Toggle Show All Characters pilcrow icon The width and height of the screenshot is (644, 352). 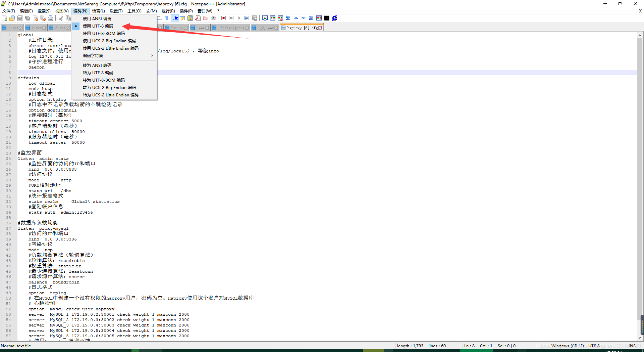167,18
